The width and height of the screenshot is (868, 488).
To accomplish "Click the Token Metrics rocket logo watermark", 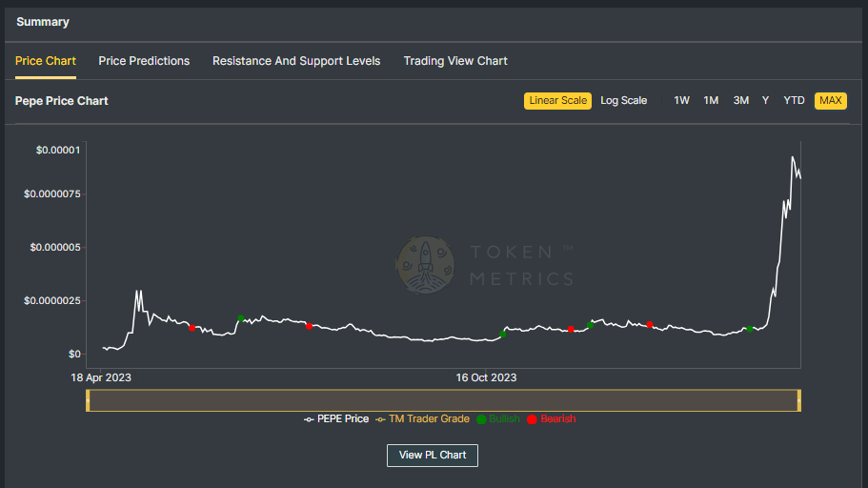I will pos(425,265).
